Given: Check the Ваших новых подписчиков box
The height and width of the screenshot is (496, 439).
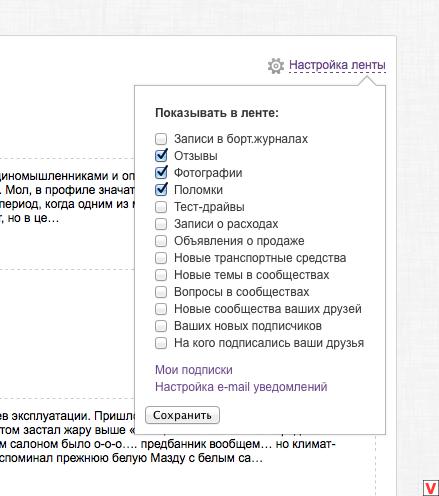Looking at the screenshot, I should pos(161,326).
